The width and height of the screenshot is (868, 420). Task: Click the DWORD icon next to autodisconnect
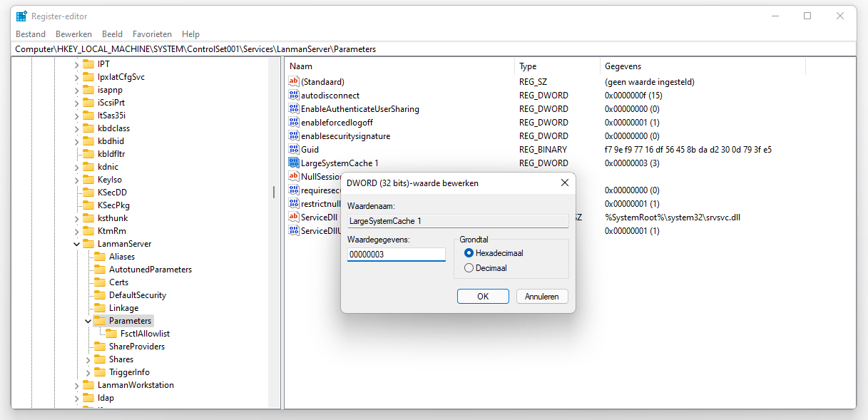coord(293,95)
